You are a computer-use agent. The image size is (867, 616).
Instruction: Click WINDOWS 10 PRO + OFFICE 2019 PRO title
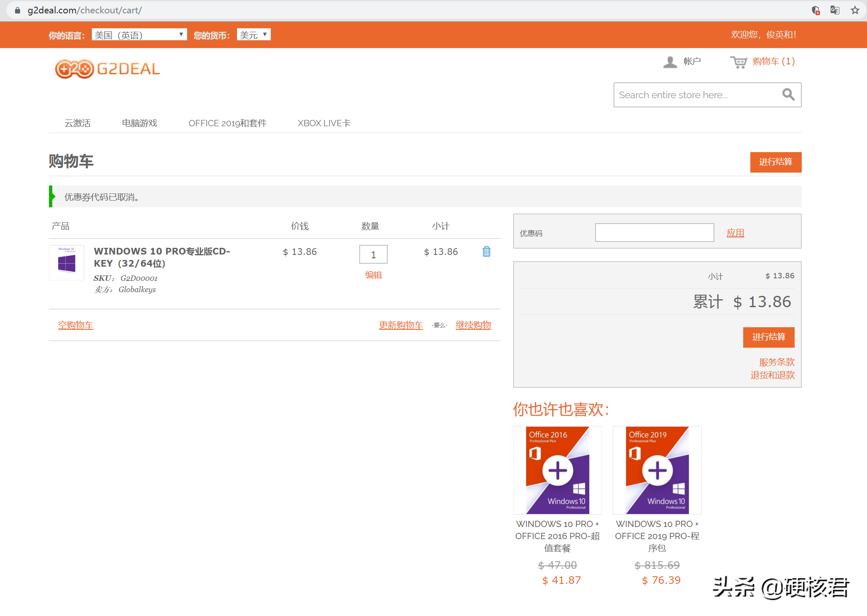click(657, 536)
